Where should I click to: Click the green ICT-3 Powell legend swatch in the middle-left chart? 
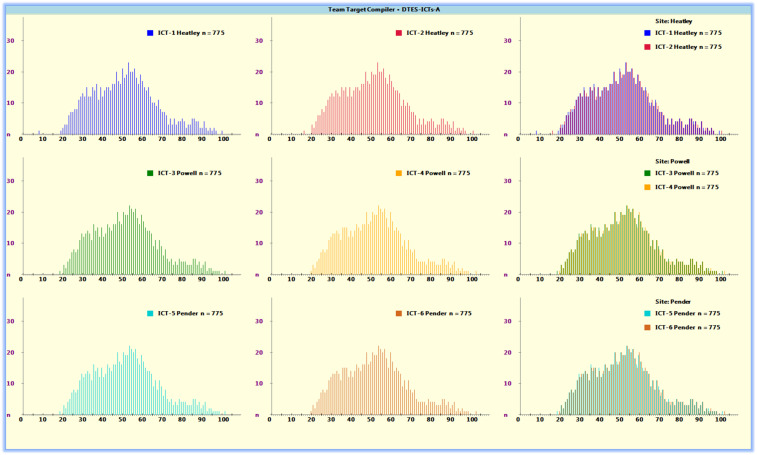coord(150,173)
